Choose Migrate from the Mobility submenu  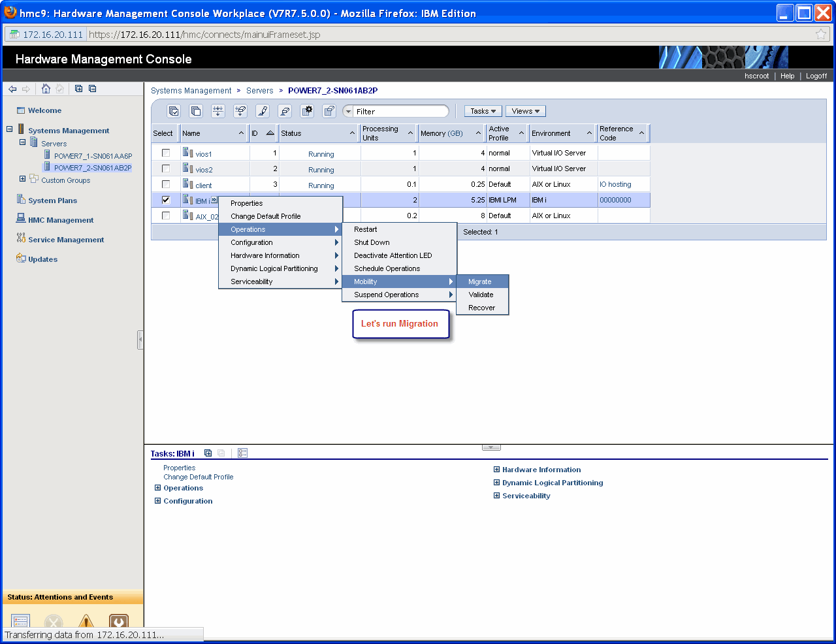(479, 282)
